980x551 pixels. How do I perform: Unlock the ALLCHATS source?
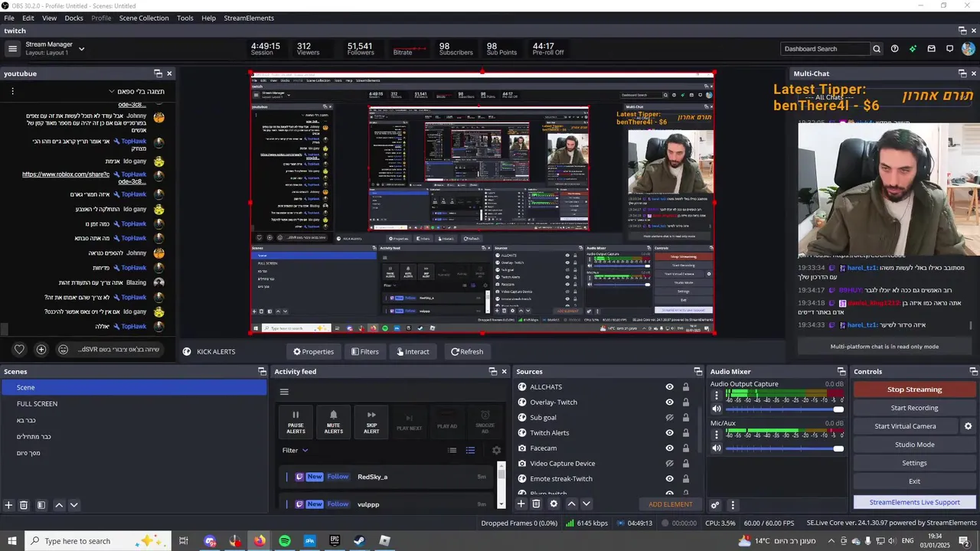(x=686, y=387)
